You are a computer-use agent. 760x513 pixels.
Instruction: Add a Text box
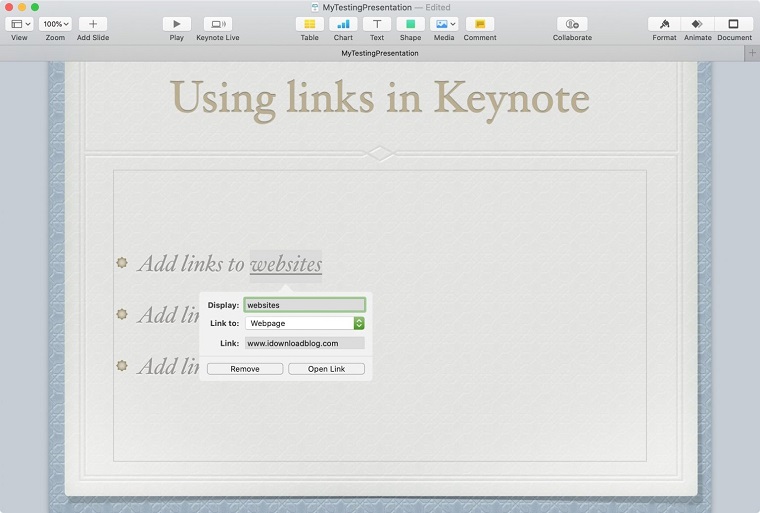[x=377, y=24]
